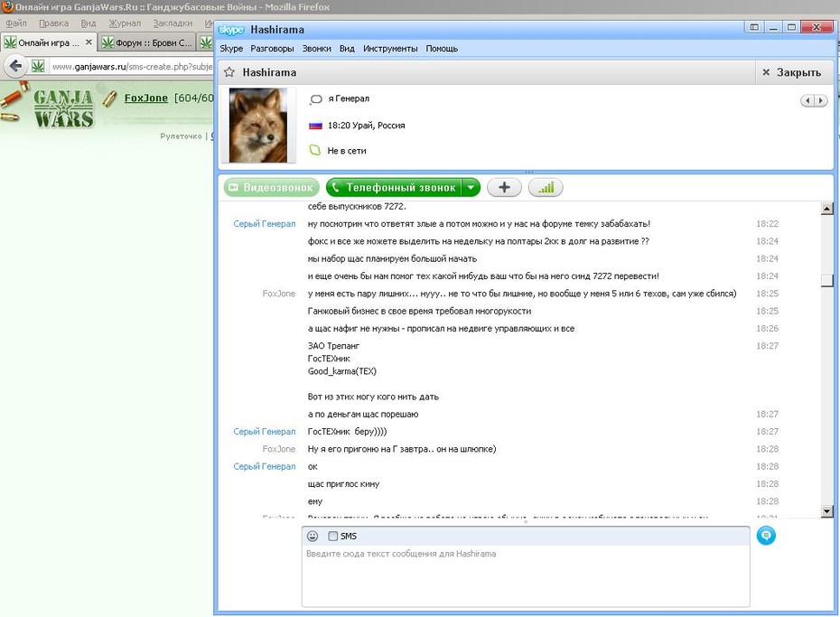Screen dimensions: 840x617
Task: Click the Firefox logo in the title bar
Action: coord(7,7)
